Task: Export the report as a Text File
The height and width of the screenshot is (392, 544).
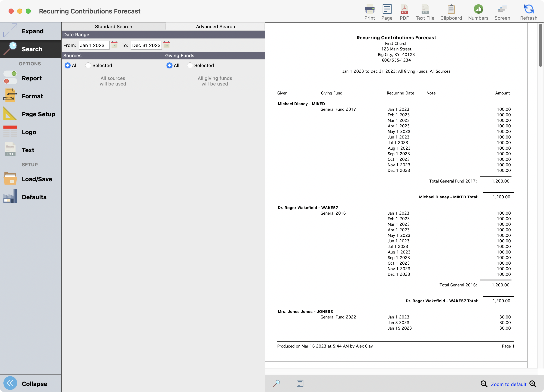Action: (x=425, y=11)
